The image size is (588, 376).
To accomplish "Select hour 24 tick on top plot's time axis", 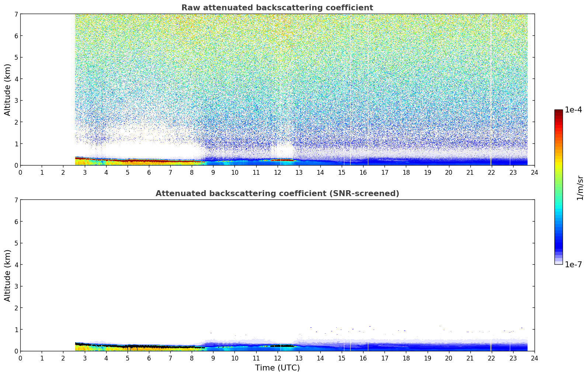I will [534, 172].
